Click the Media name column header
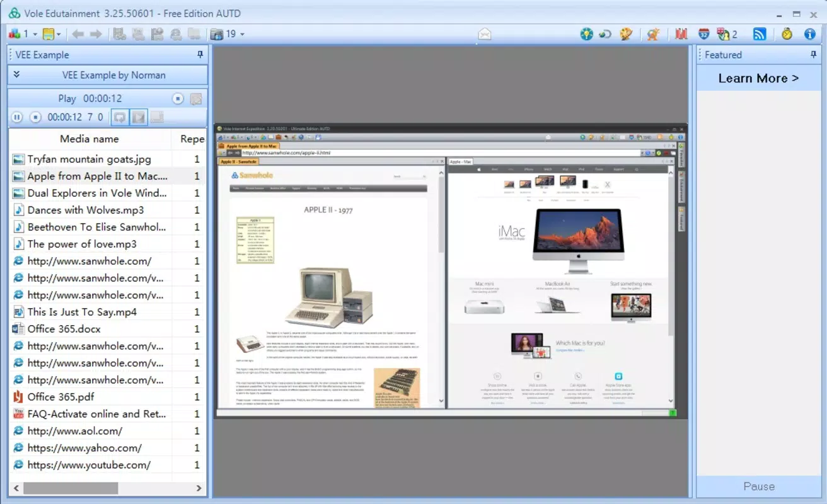827x504 pixels. point(90,139)
